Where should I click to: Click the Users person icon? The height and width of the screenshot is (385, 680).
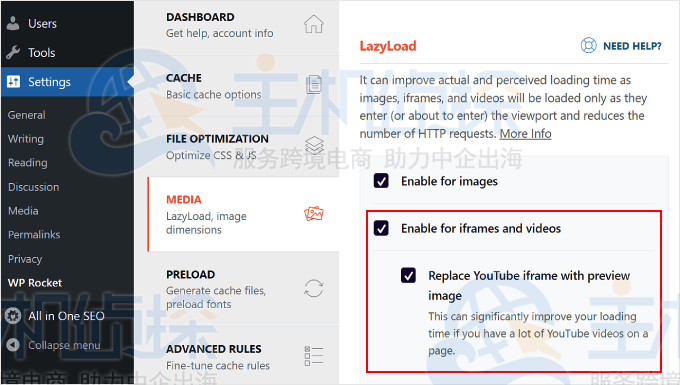click(13, 23)
